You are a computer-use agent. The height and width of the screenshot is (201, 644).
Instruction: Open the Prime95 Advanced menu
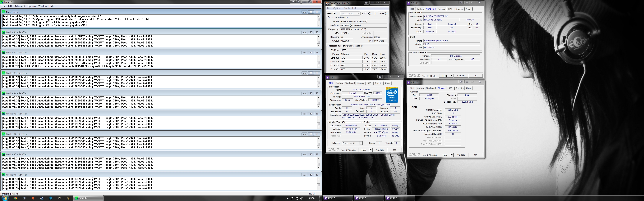click(20, 6)
